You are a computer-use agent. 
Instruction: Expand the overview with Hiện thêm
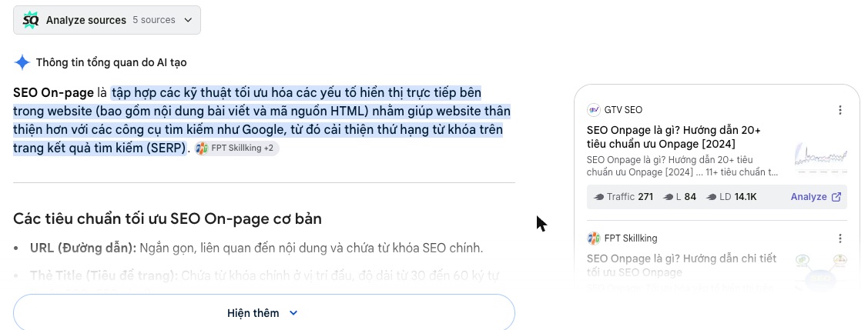(x=264, y=313)
